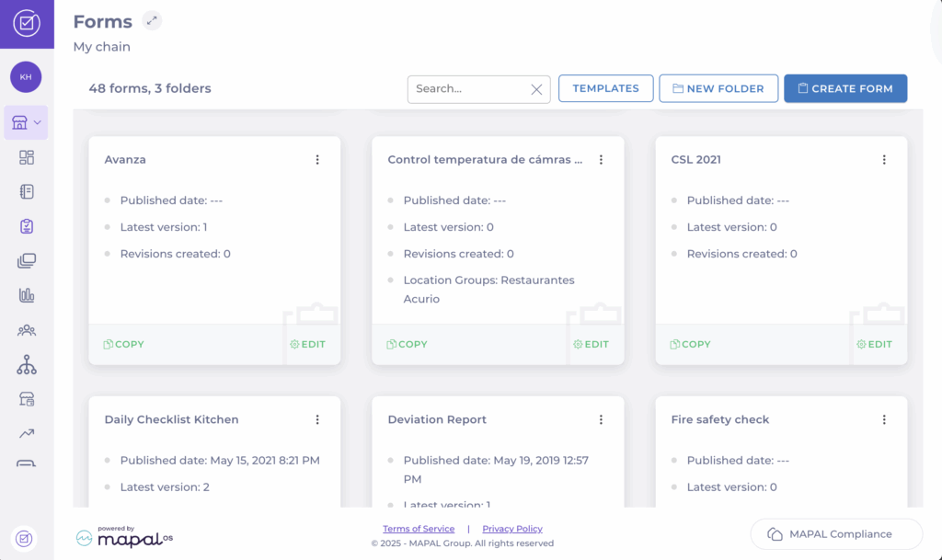942x560 pixels.
Task: Open the Terms of Service link
Action: pos(419,529)
